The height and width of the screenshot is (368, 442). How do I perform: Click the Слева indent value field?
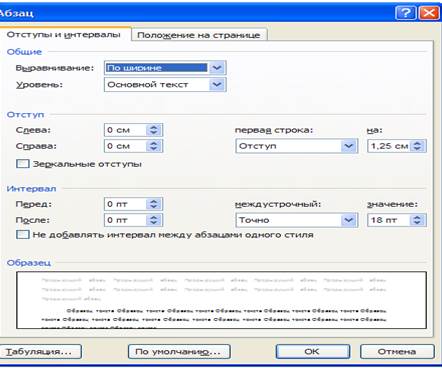[125, 130]
